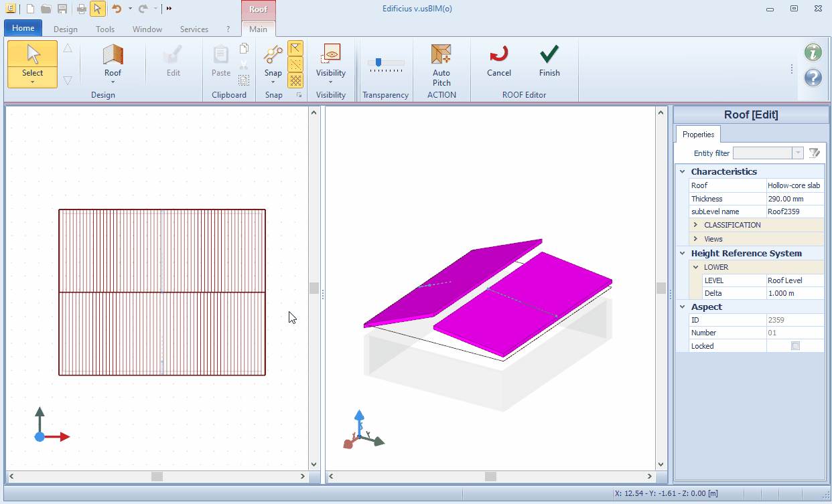Open the Entity filter dropdown
This screenshot has width=832, height=504.
click(x=798, y=153)
